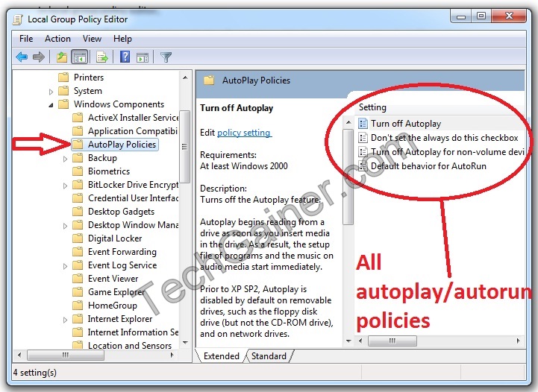The width and height of the screenshot is (538, 392).
Task: Click the tree pane scroll-up arrow
Action: click(185, 77)
